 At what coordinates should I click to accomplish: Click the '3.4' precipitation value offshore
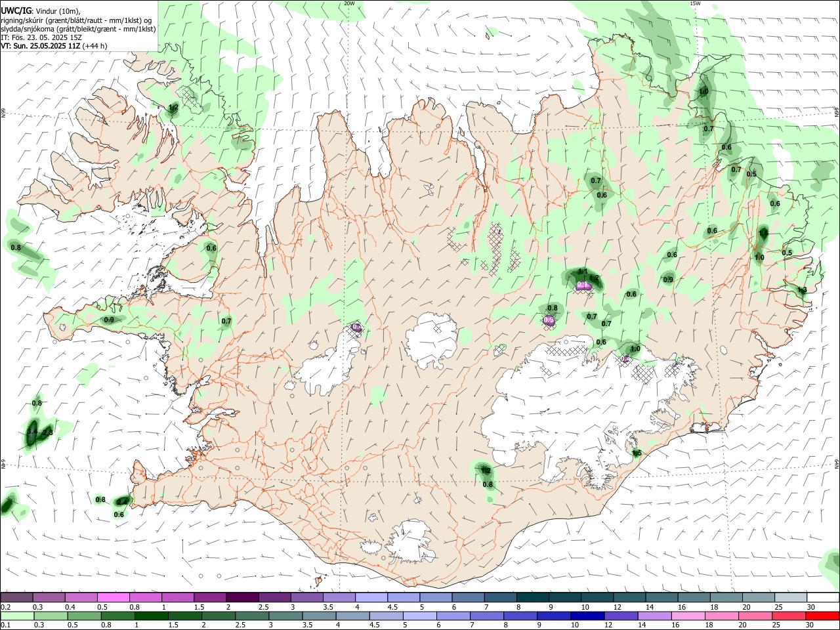31,431
